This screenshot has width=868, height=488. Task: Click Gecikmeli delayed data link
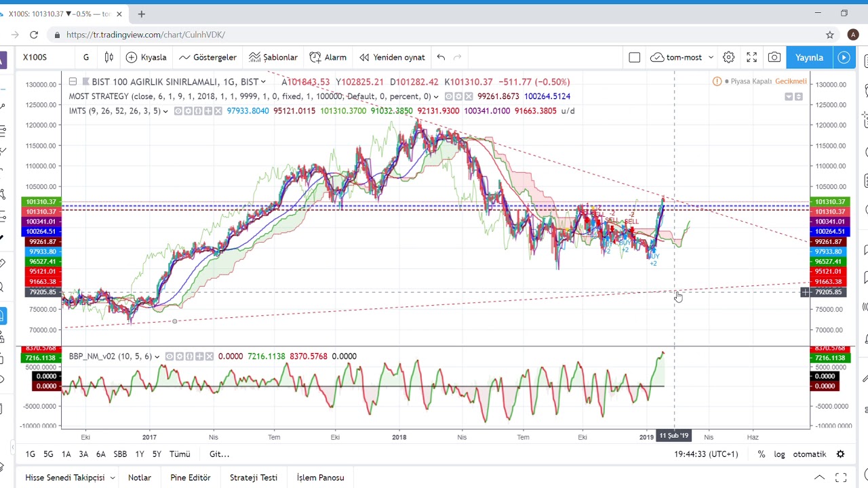(x=791, y=81)
